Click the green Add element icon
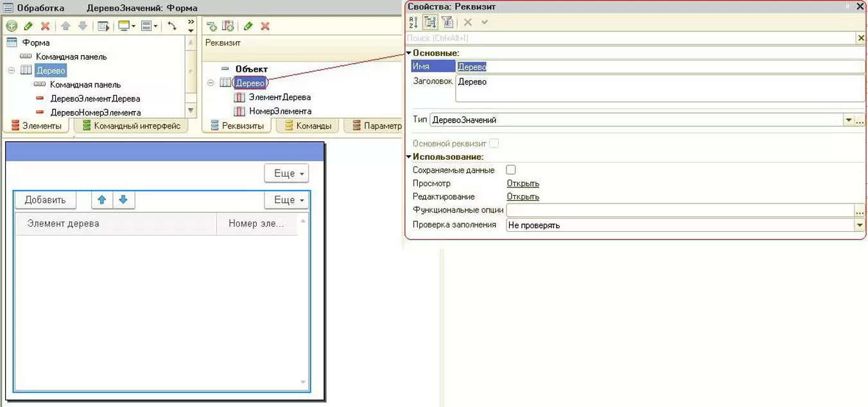 pos(12,26)
